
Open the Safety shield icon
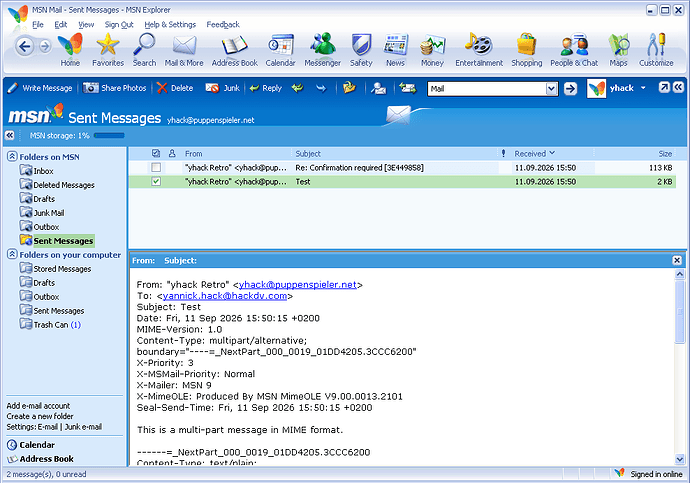(x=361, y=50)
